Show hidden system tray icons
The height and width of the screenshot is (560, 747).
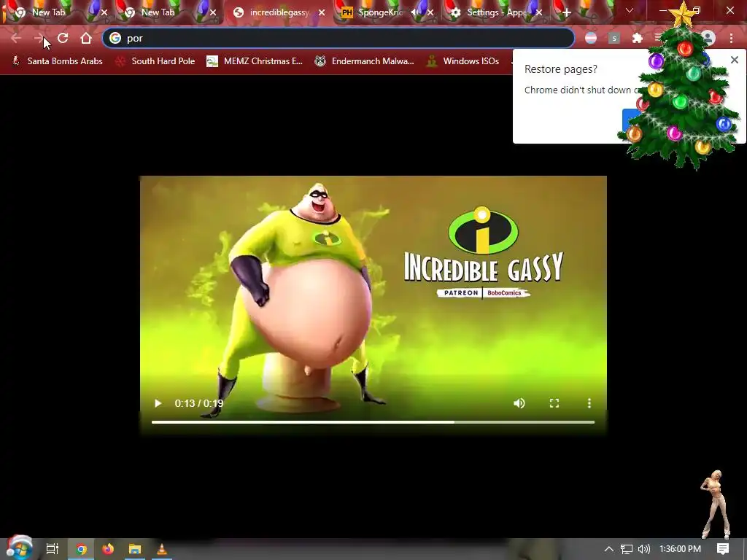[x=609, y=549]
